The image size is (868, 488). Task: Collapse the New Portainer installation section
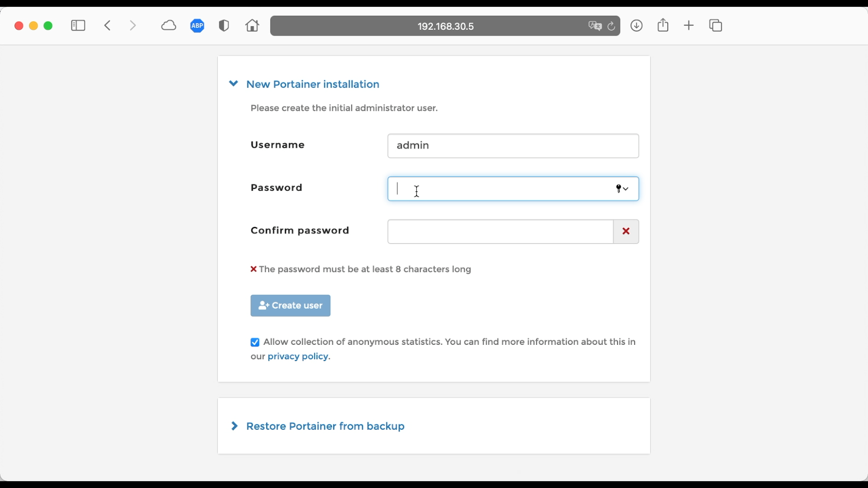click(x=312, y=84)
